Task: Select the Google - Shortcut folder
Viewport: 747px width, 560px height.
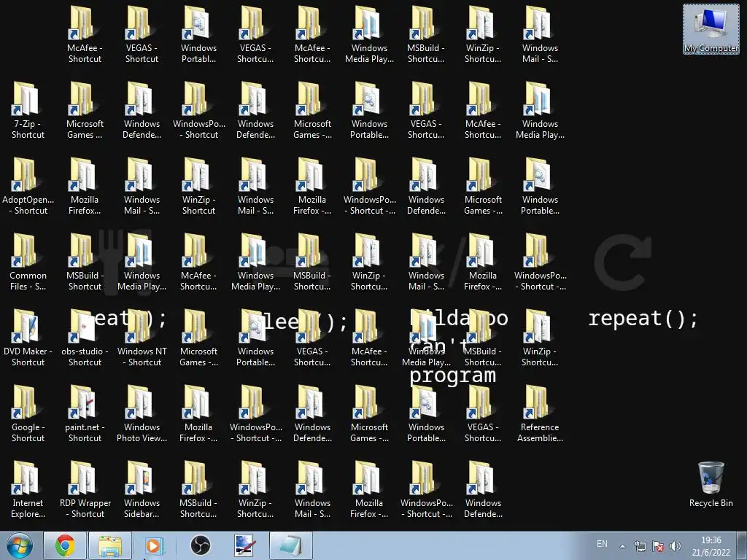Action: pos(28,413)
